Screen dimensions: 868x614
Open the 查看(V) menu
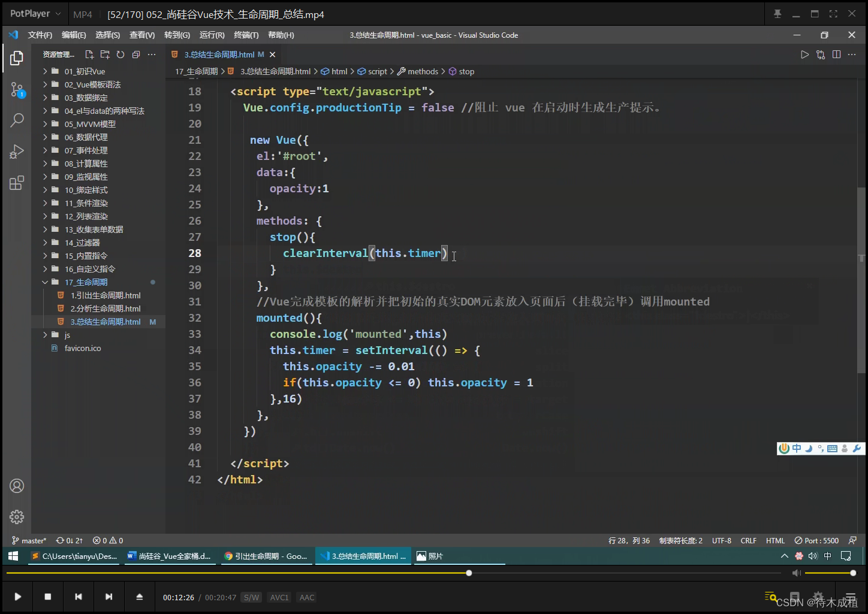[x=142, y=35]
